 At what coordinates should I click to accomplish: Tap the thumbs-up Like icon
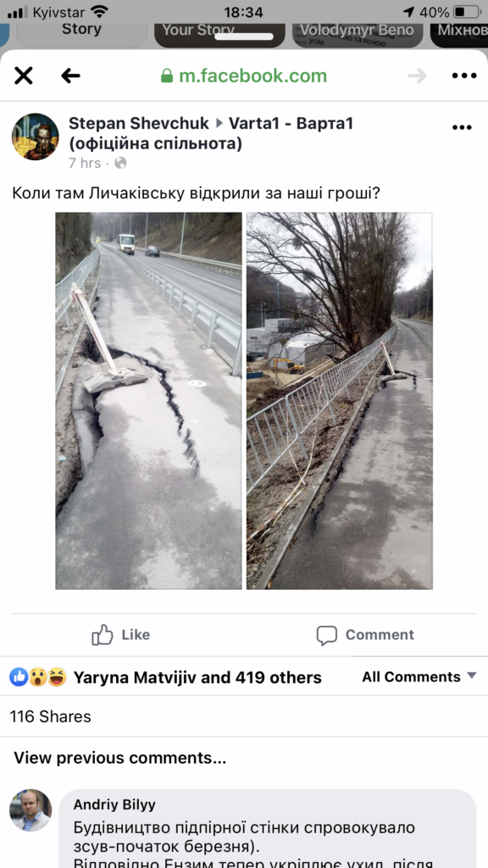point(103,634)
